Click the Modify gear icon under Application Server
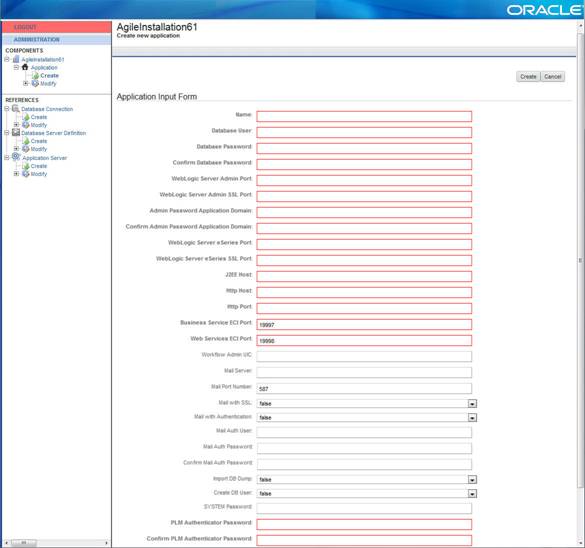Viewport: 585px width, 548px height. [26, 174]
